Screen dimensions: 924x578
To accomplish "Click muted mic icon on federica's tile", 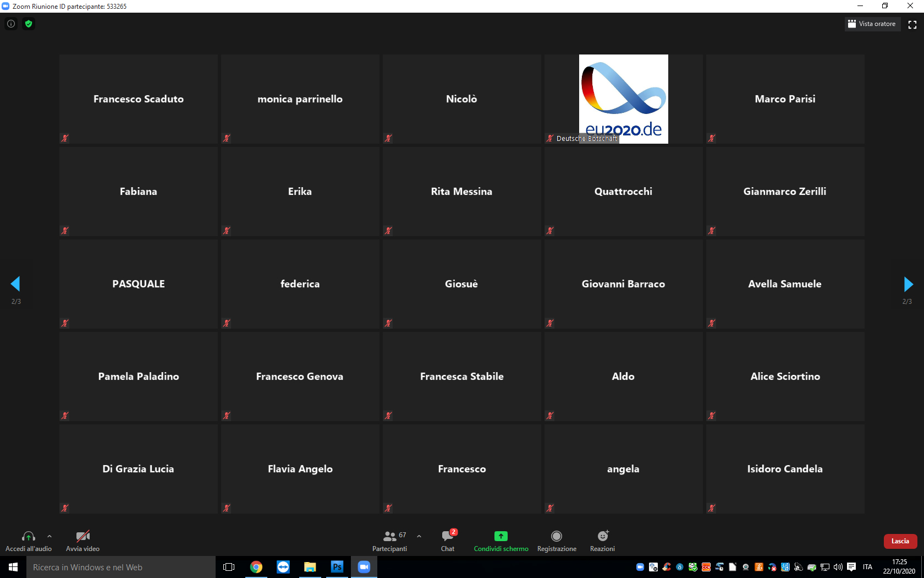I will (x=227, y=323).
